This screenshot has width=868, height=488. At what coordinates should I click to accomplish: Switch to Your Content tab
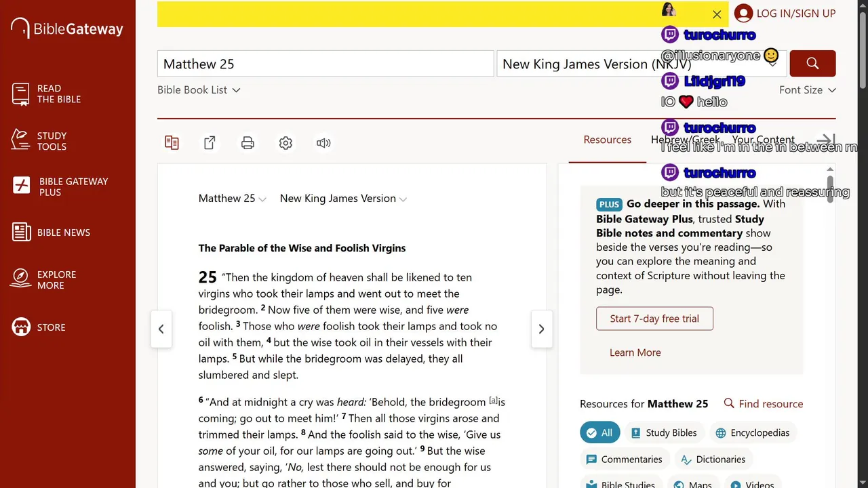pyautogui.click(x=763, y=140)
